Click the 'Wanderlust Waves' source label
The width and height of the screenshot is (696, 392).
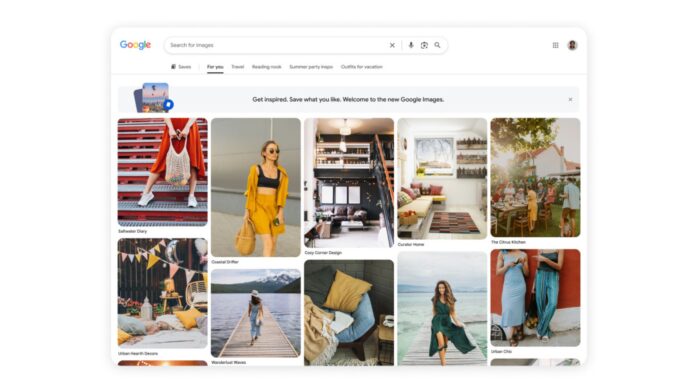(229, 362)
